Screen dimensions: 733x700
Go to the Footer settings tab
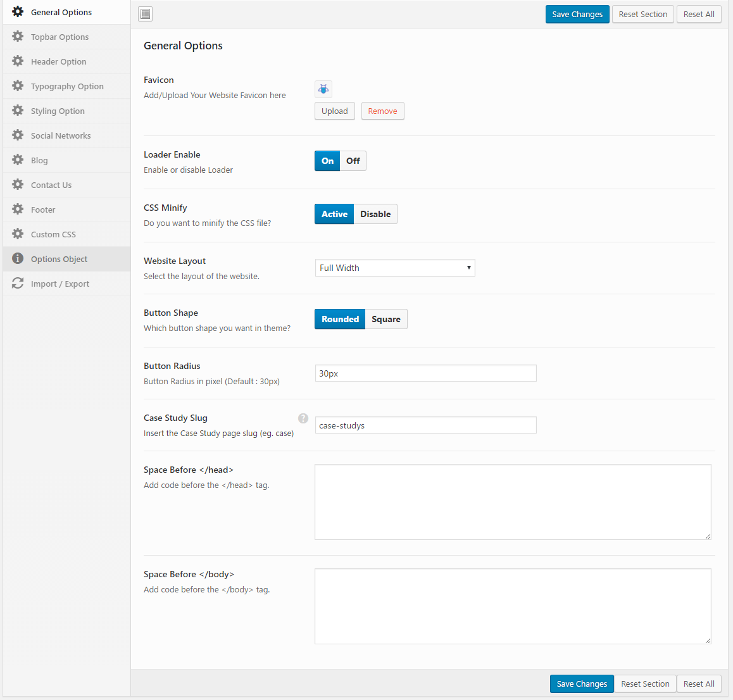pos(43,209)
